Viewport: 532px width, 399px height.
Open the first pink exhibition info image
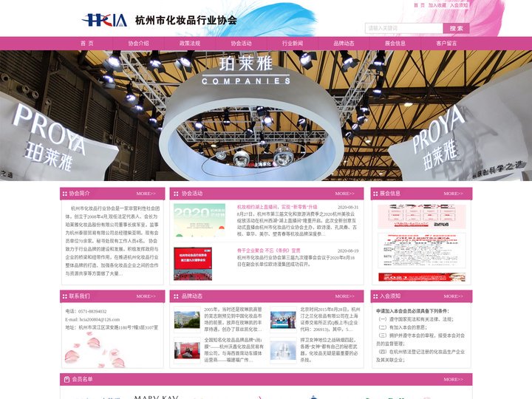pyautogui.click(x=422, y=216)
